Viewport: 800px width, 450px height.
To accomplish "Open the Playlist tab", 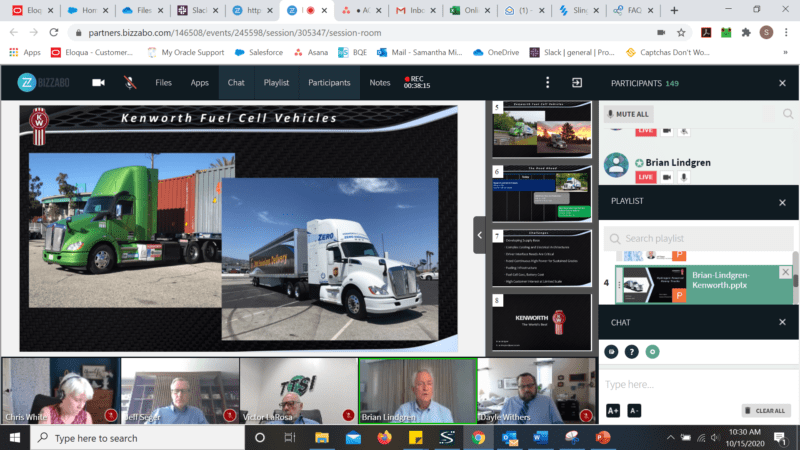I will pyautogui.click(x=276, y=83).
